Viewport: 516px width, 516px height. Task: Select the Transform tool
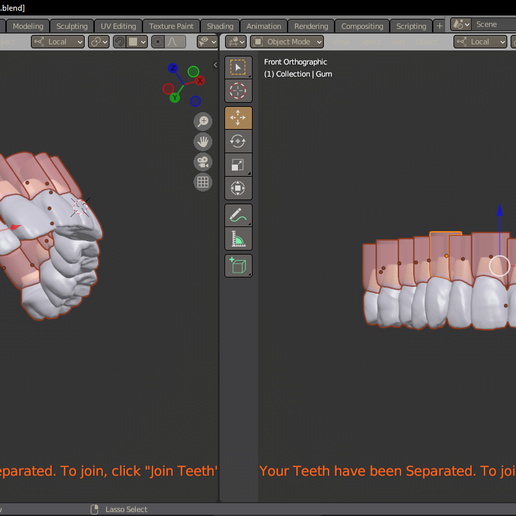click(238, 188)
